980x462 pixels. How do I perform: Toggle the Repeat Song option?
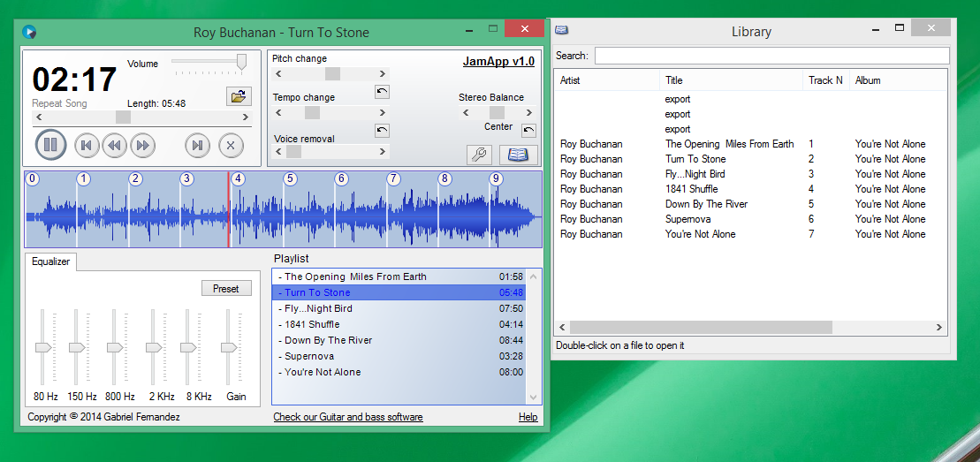pos(59,104)
